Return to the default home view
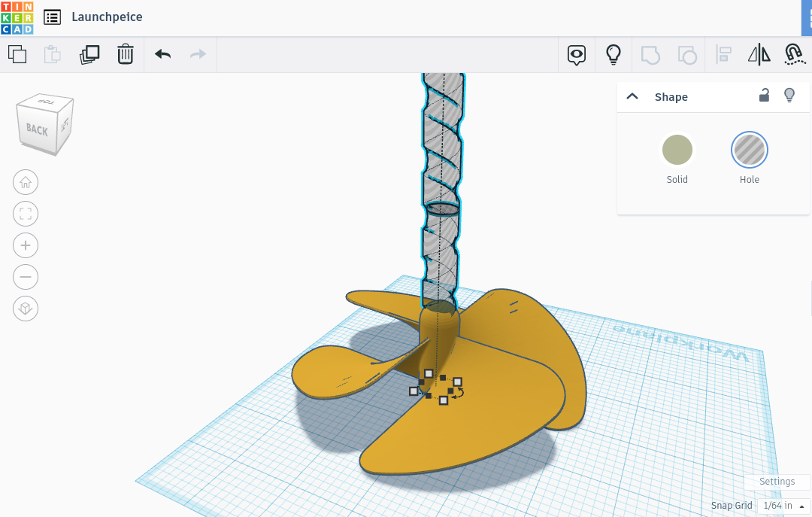 (26, 182)
